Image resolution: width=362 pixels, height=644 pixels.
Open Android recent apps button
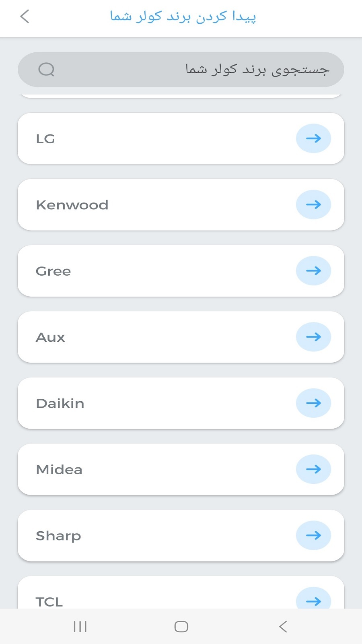click(x=80, y=627)
